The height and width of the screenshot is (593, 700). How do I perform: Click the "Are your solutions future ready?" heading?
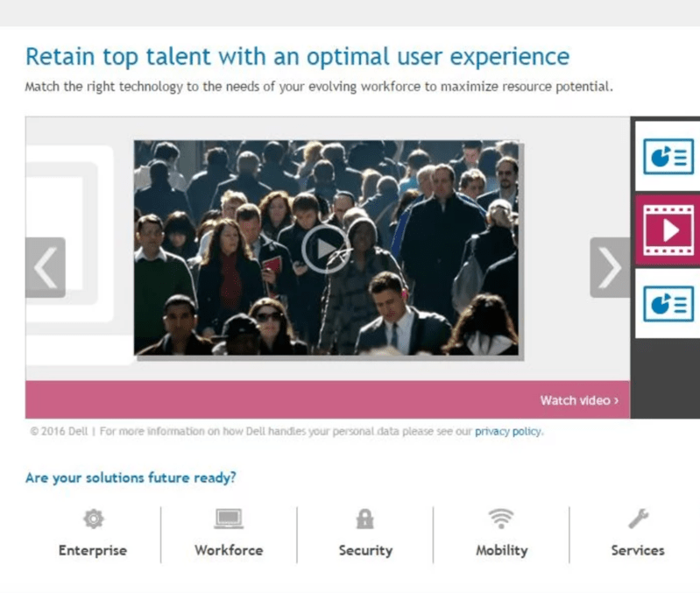click(131, 477)
